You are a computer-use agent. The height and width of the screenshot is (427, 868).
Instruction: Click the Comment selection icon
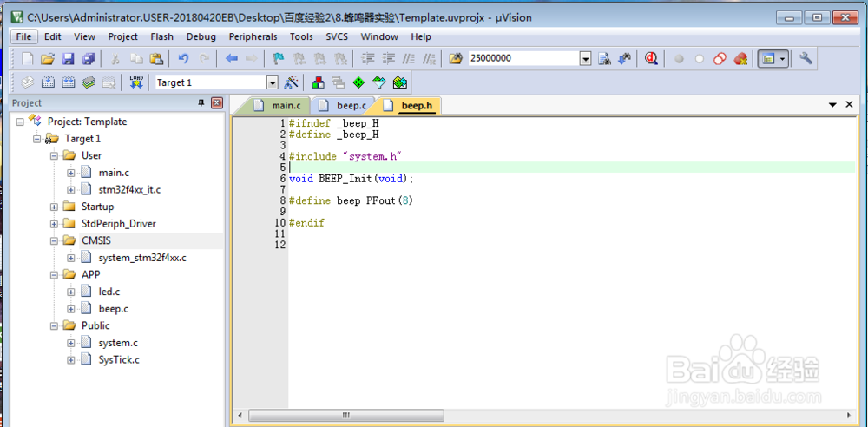tap(408, 59)
